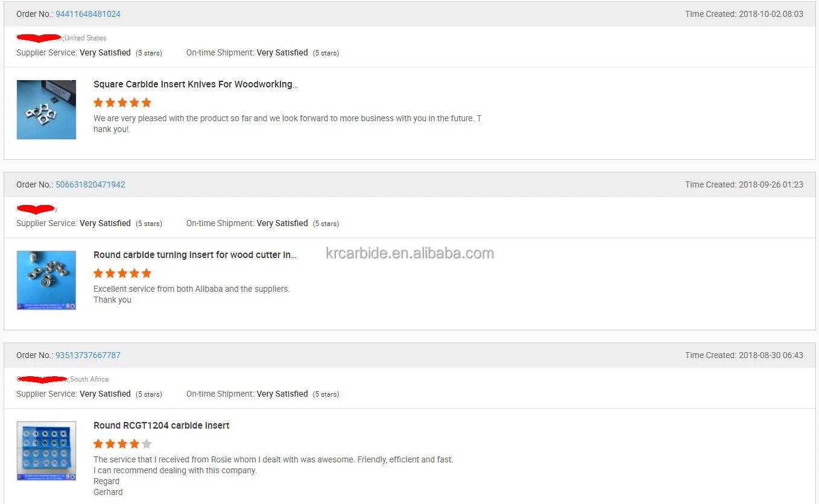The width and height of the screenshot is (819, 504).
Task: Click the Time Created 2018-10-02 08:03 timestamp
Action: (x=744, y=14)
